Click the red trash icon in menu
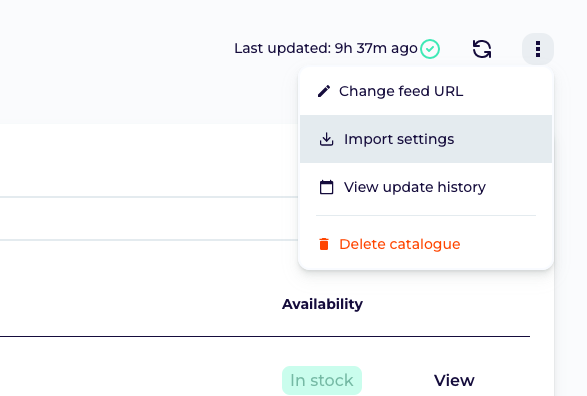The image size is (587, 396). [x=324, y=244]
